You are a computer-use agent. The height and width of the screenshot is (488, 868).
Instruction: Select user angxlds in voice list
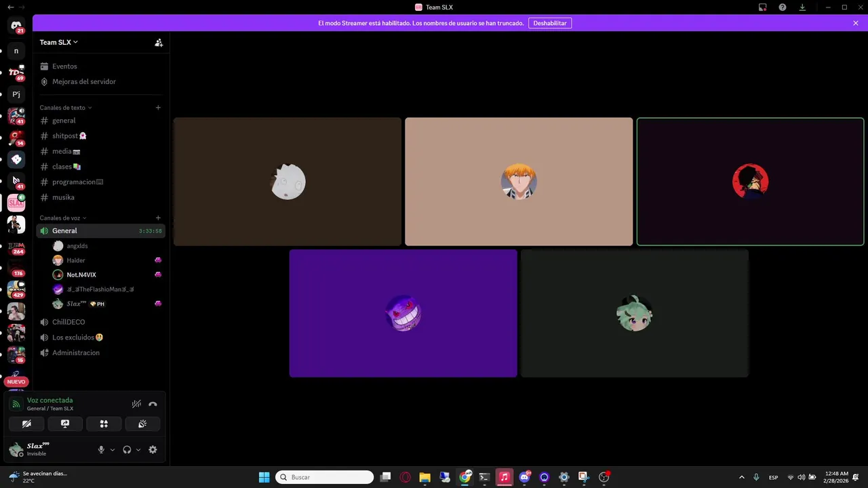tap(107, 246)
